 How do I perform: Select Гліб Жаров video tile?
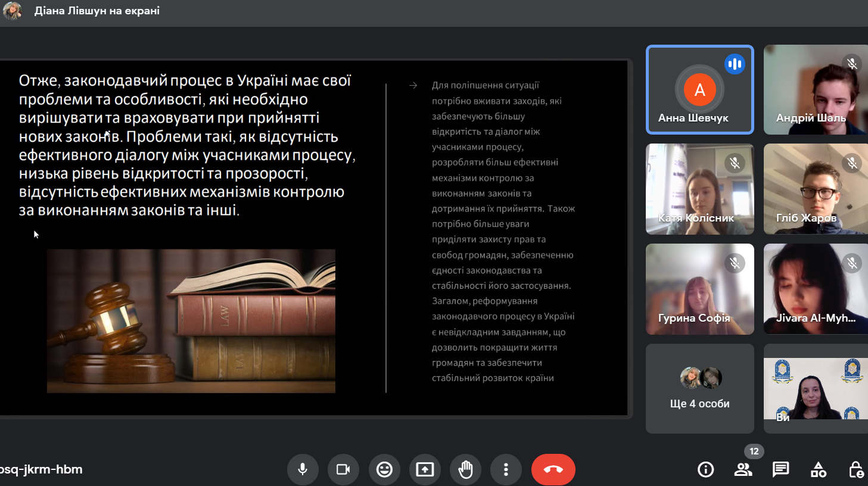coord(815,189)
